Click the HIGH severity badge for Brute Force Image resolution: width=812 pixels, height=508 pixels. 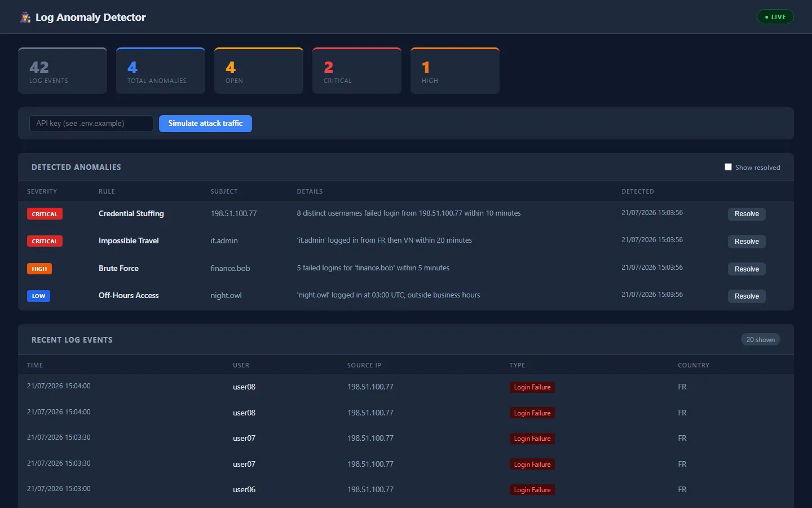coord(39,269)
